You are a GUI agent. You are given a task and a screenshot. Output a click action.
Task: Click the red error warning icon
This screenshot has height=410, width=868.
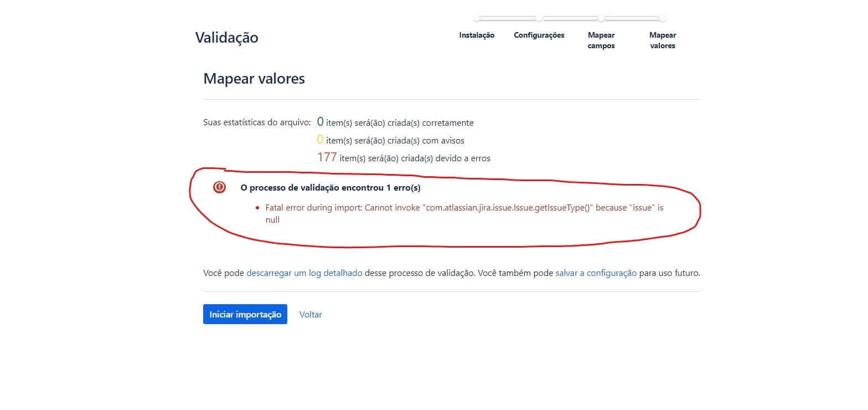[219, 187]
